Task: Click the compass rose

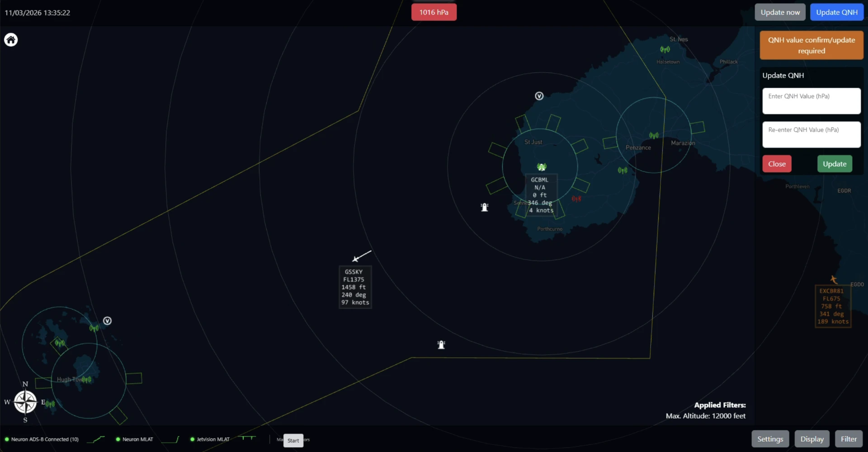Action: click(25, 402)
